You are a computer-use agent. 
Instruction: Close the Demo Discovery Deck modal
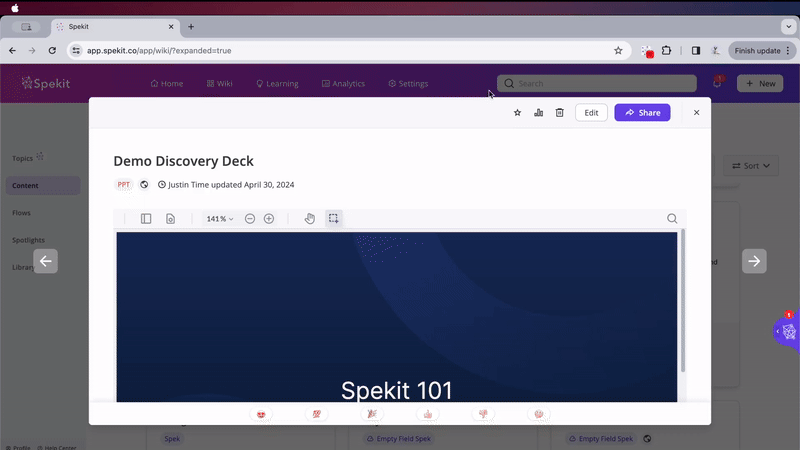[x=696, y=113]
